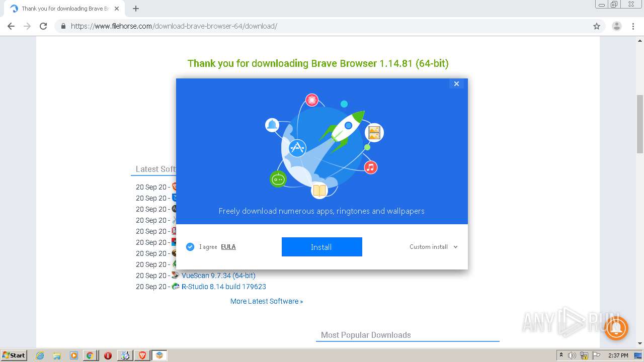Expand the Custom install options

(434, 247)
